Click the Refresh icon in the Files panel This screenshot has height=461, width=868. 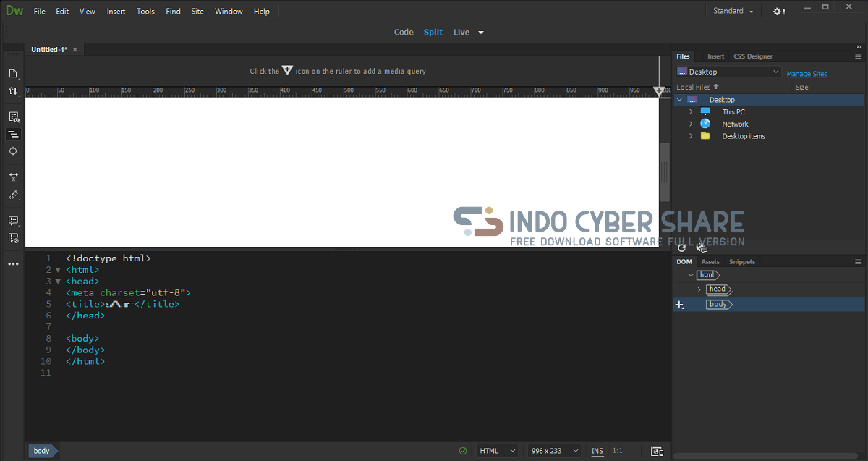[681, 248]
